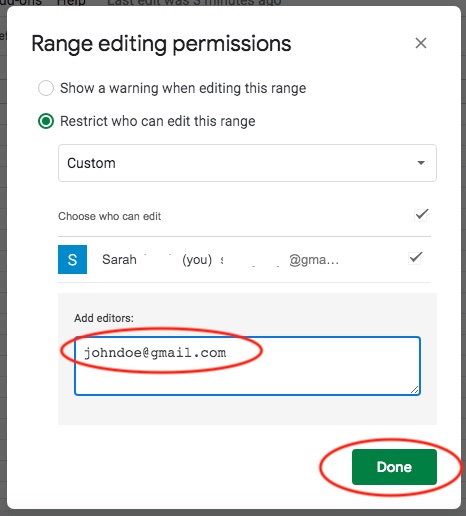This screenshot has height=516, width=466.
Task: Click the dropdown arrow in the Custom box
Action: pyautogui.click(x=421, y=163)
